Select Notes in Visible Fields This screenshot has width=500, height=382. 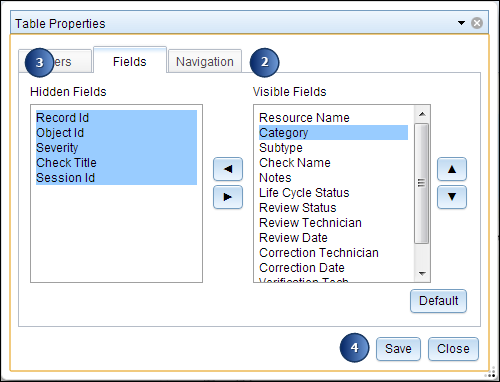pyautogui.click(x=333, y=178)
